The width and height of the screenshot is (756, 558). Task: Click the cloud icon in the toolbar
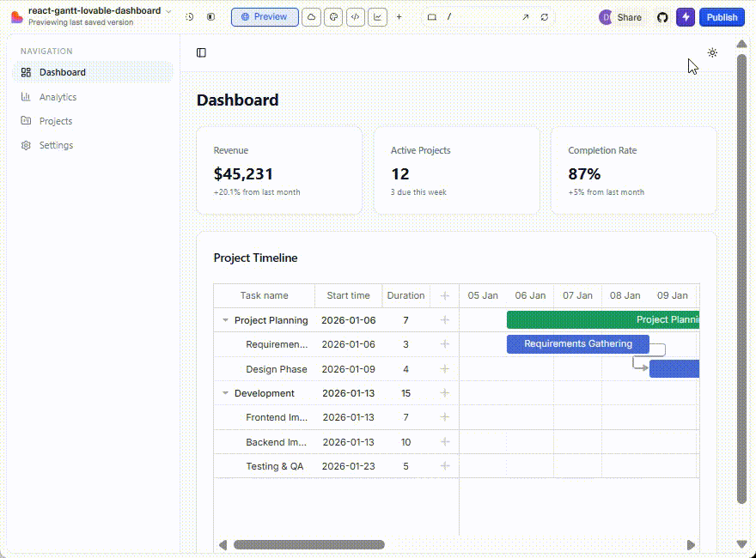[x=312, y=17]
